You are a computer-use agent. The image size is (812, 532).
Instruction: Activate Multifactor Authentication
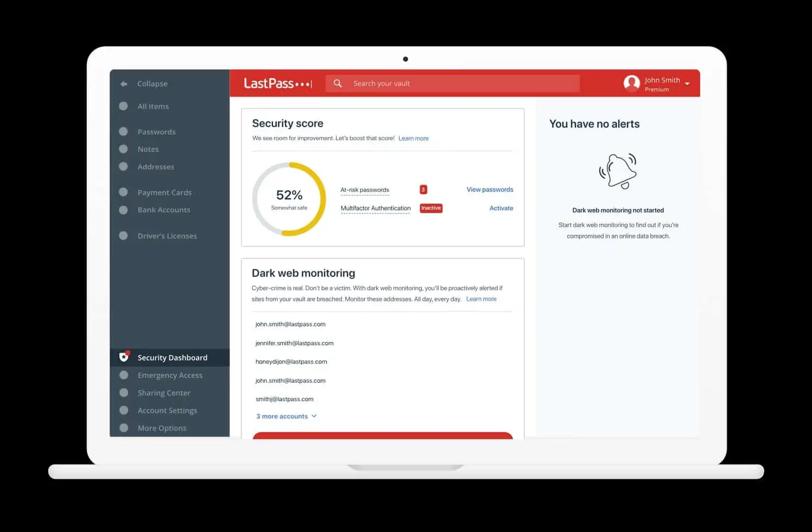point(501,208)
